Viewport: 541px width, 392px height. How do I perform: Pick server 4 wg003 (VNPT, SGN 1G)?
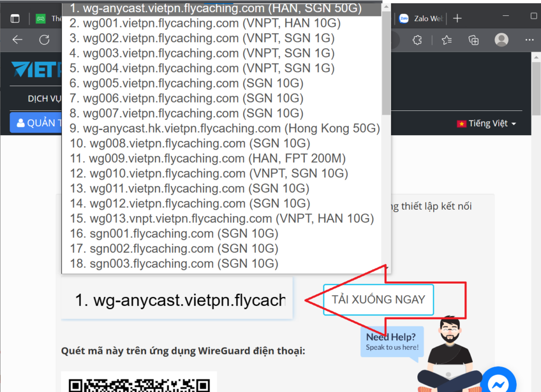221,53
